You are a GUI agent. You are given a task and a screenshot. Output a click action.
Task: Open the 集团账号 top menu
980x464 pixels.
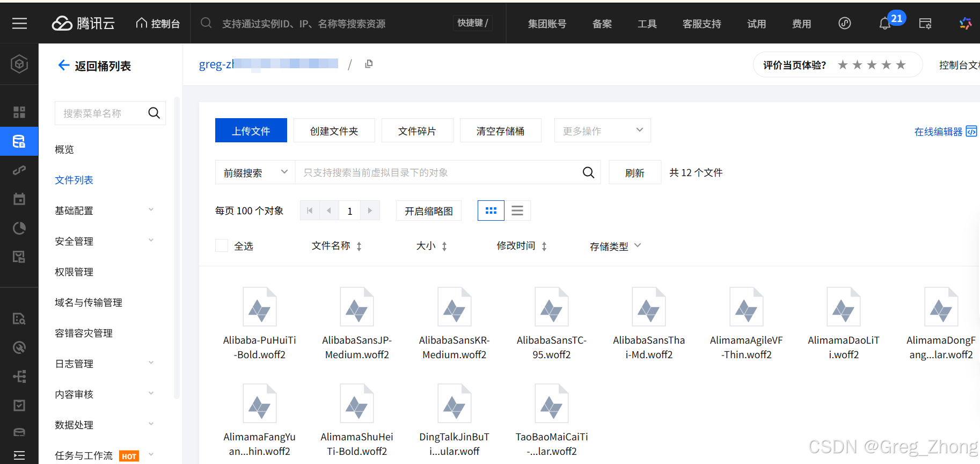[x=547, y=24]
